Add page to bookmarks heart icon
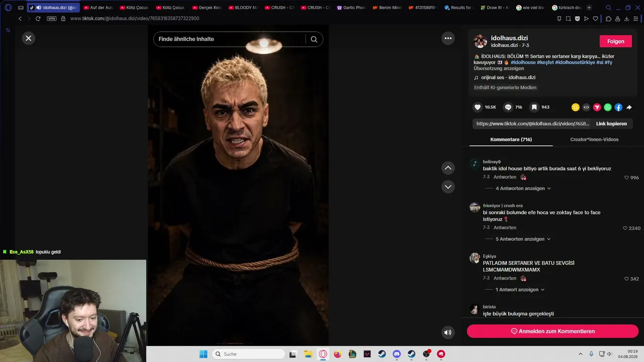The image size is (644, 362). click(x=596, y=19)
